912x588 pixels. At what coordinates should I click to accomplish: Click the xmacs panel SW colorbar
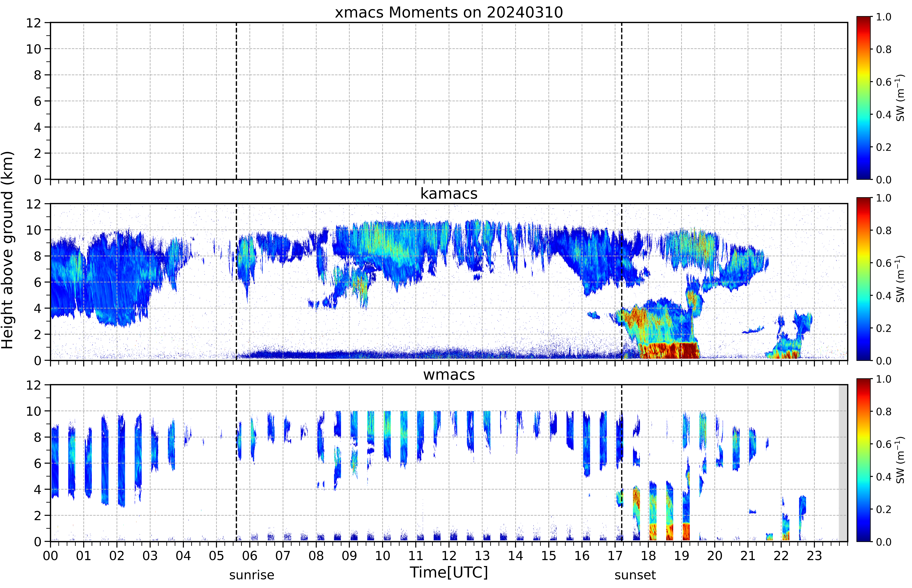coord(863,98)
